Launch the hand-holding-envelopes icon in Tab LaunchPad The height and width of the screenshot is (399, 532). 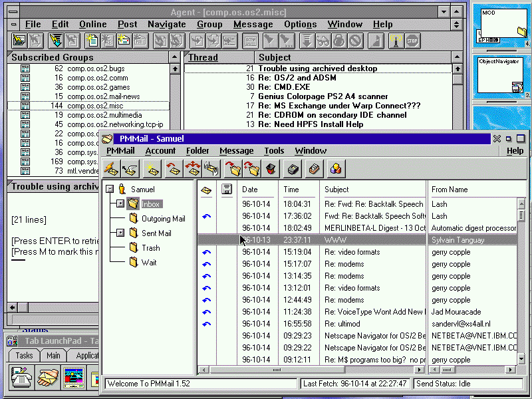(x=48, y=377)
